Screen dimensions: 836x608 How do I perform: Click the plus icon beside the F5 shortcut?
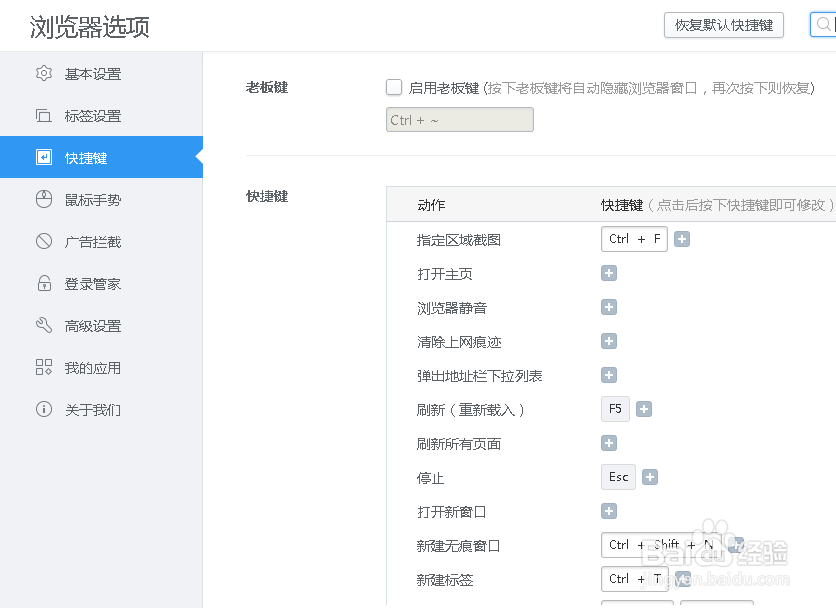(643, 409)
